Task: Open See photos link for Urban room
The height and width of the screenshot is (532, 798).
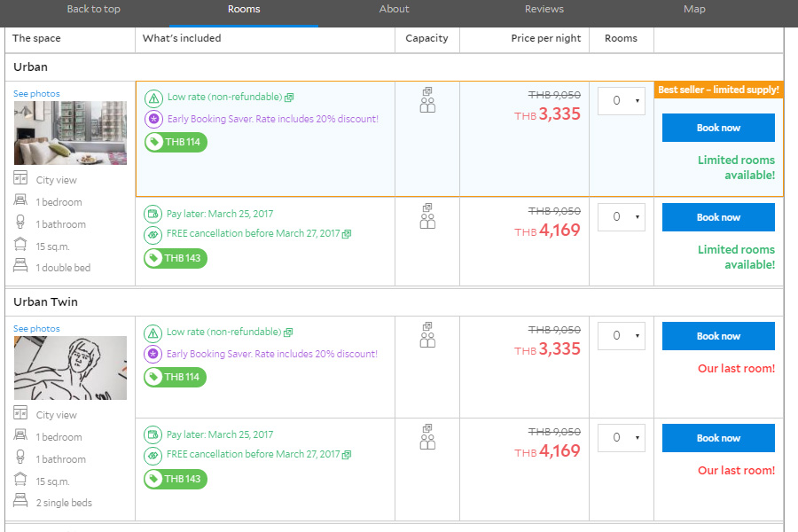Action: (36, 94)
